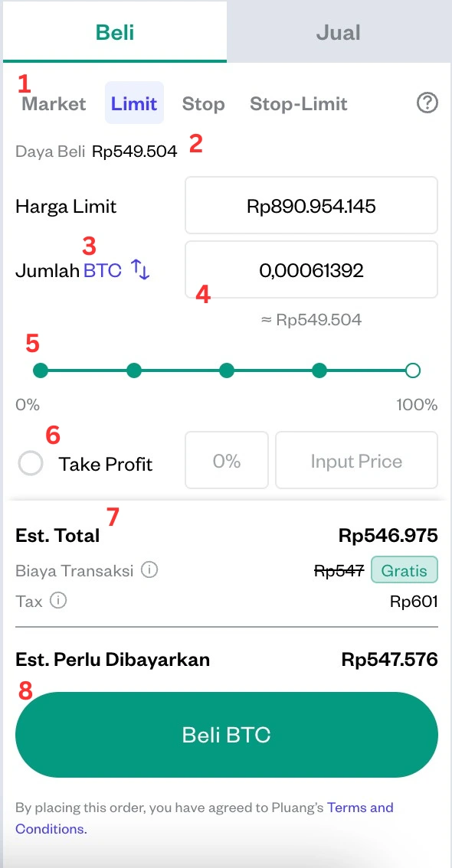Select the 50% dot on the amount slider
Viewport: 452px width, 868px height.
(227, 370)
